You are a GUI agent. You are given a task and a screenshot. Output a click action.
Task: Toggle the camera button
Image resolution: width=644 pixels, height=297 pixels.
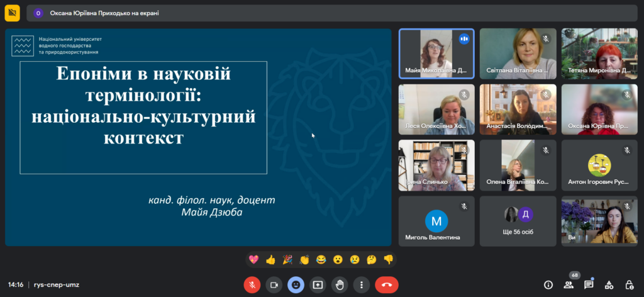click(x=274, y=284)
